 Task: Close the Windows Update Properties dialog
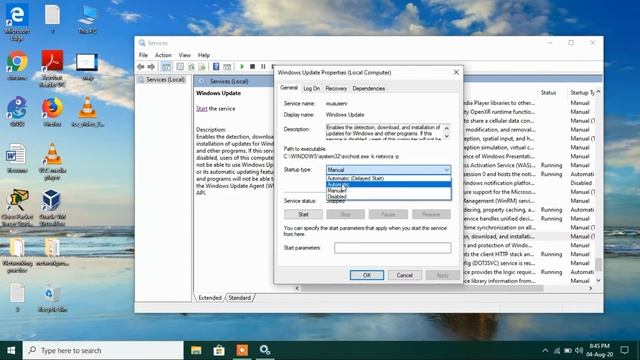coord(456,72)
